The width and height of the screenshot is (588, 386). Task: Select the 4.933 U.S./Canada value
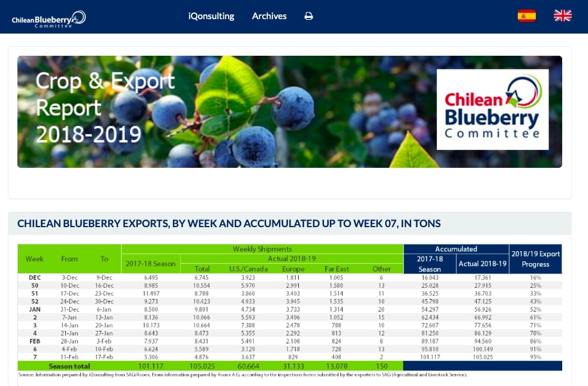(x=248, y=301)
